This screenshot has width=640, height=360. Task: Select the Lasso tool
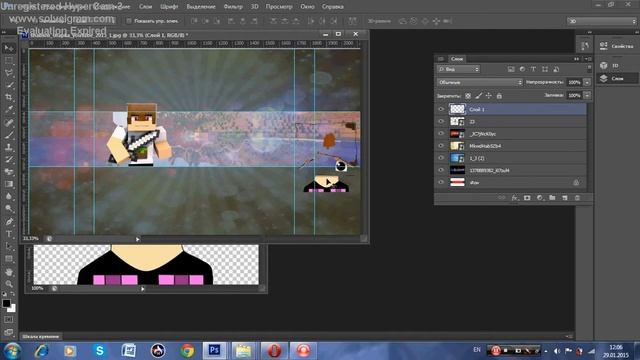click(9, 73)
